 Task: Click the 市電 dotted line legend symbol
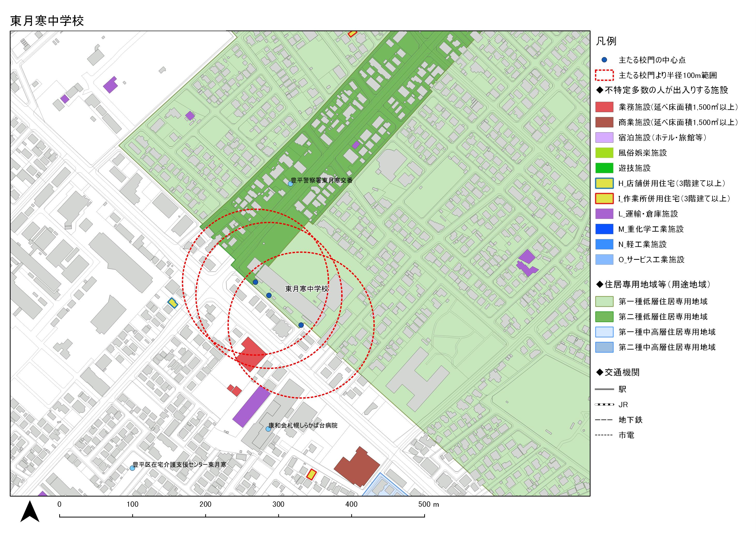[604, 435]
